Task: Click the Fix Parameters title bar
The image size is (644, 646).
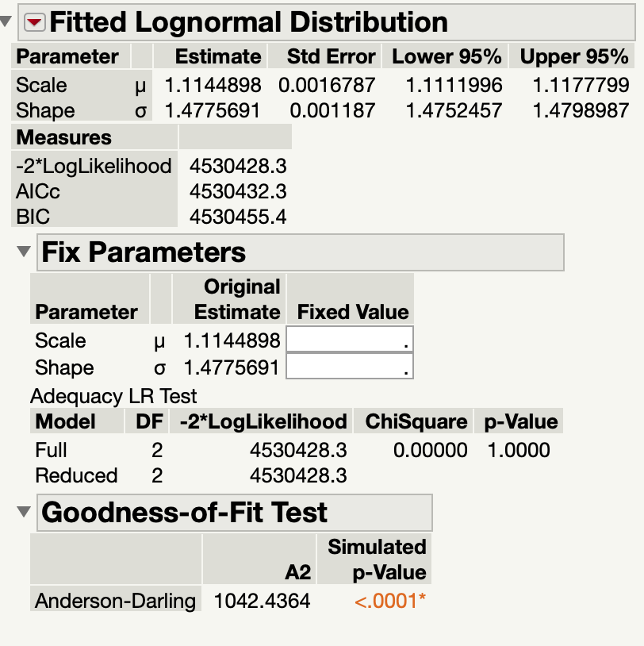Action: (x=301, y=252)
